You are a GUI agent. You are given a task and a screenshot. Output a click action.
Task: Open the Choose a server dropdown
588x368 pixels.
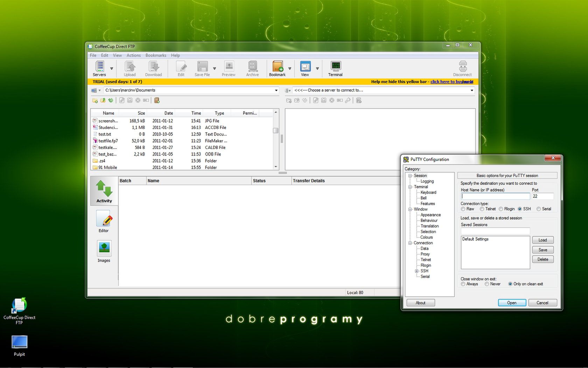472,90
